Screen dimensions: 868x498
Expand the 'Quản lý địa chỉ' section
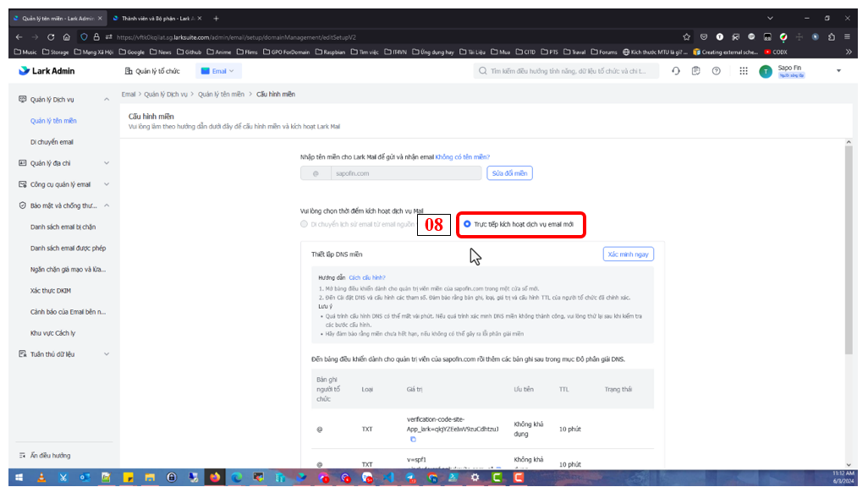tap(107, 163)
